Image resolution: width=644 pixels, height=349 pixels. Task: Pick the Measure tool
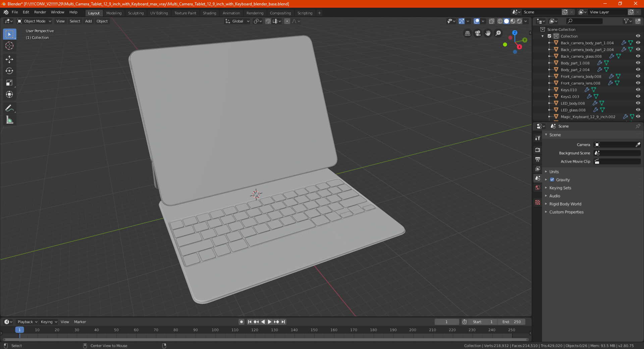point(9,120)
